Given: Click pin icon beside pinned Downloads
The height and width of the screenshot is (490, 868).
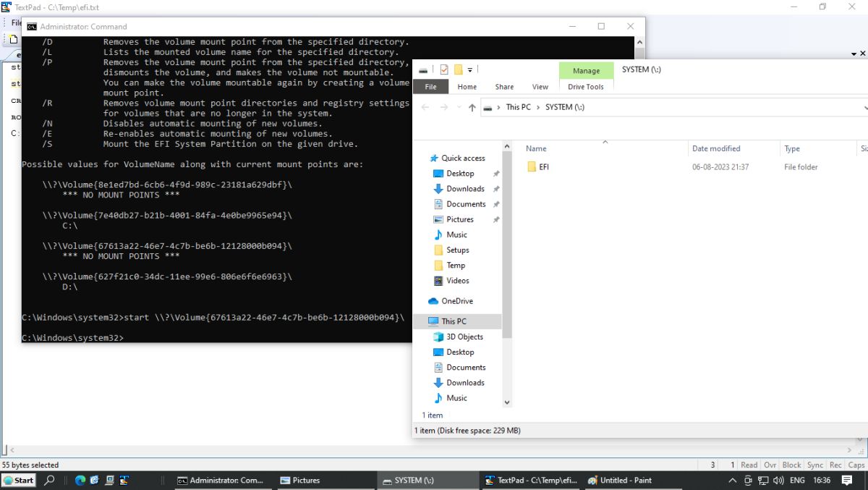Looking at the screenshot, I should click(496, 189).
